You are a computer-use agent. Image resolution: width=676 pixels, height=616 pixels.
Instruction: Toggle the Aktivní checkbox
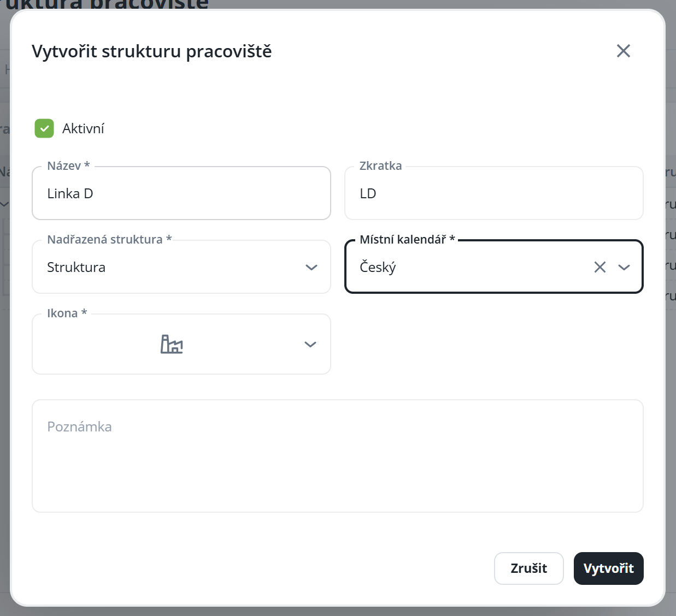44,128
